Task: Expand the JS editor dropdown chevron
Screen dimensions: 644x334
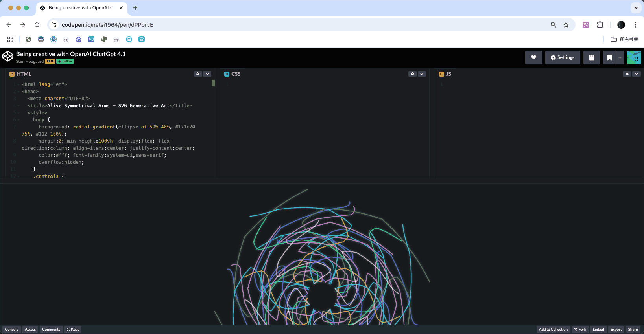Action: click(x=637, y=74)
